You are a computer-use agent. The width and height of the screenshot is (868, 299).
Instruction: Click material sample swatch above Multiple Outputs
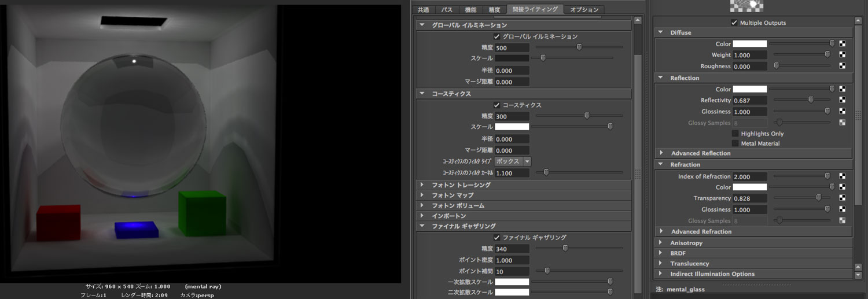pyautogui.click(x=747, y=6)
